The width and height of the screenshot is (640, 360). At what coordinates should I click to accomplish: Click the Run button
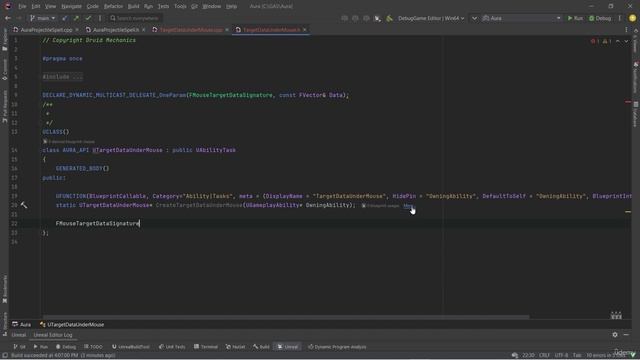coord(575,18)
